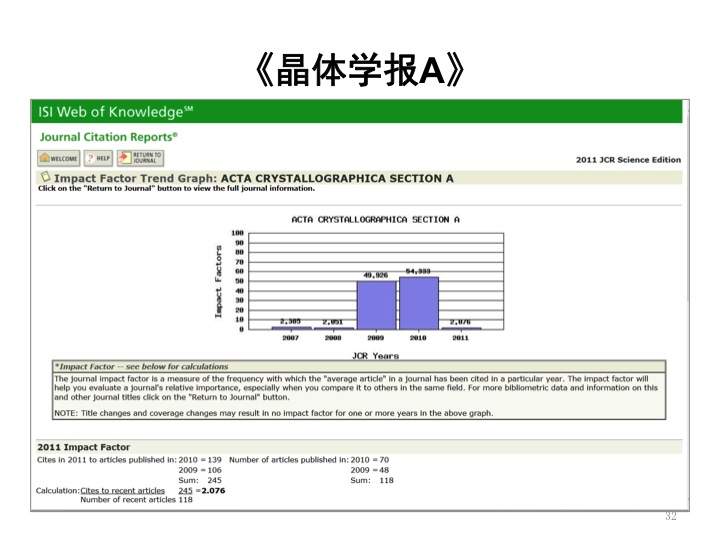This screenshot has width=720, height=540.
Task: Click the '2009' x-axis year label
Action: pos(376,338)
